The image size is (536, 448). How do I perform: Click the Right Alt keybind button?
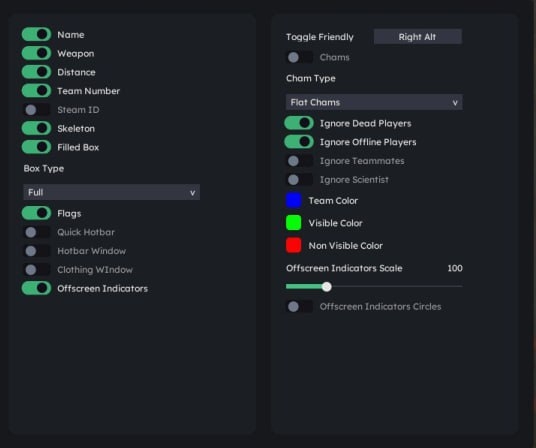click(x=418, y=37)
